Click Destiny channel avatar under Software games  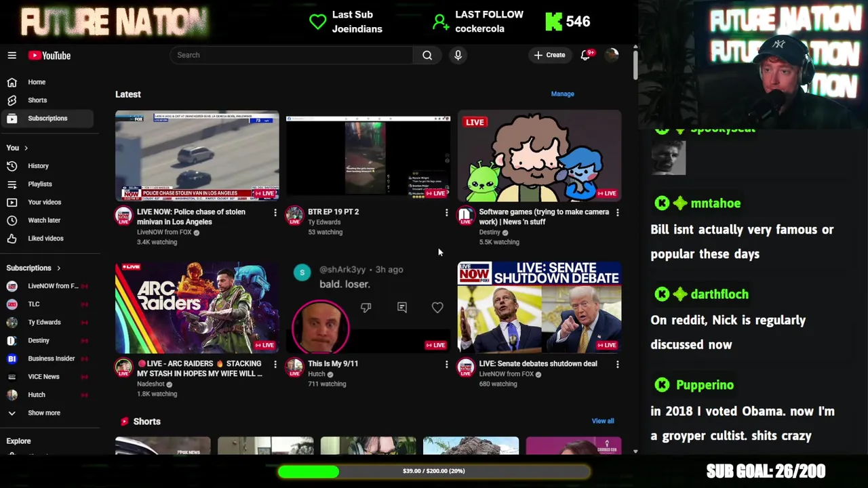click(465, 216)
